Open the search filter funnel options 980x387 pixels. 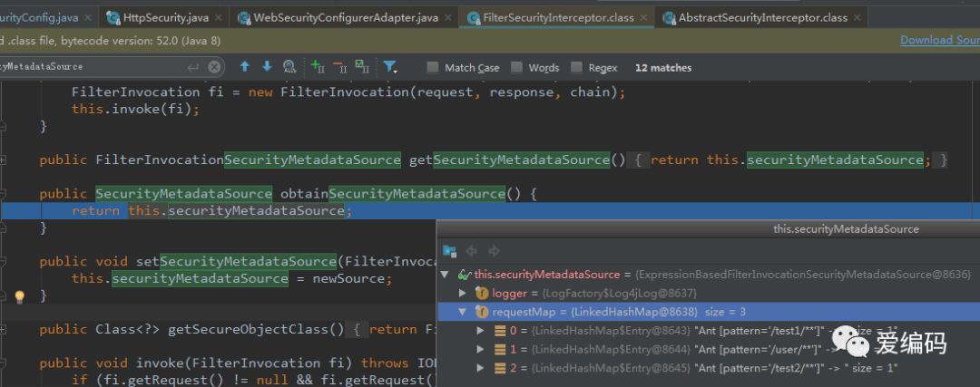click(x=390, y=67)
